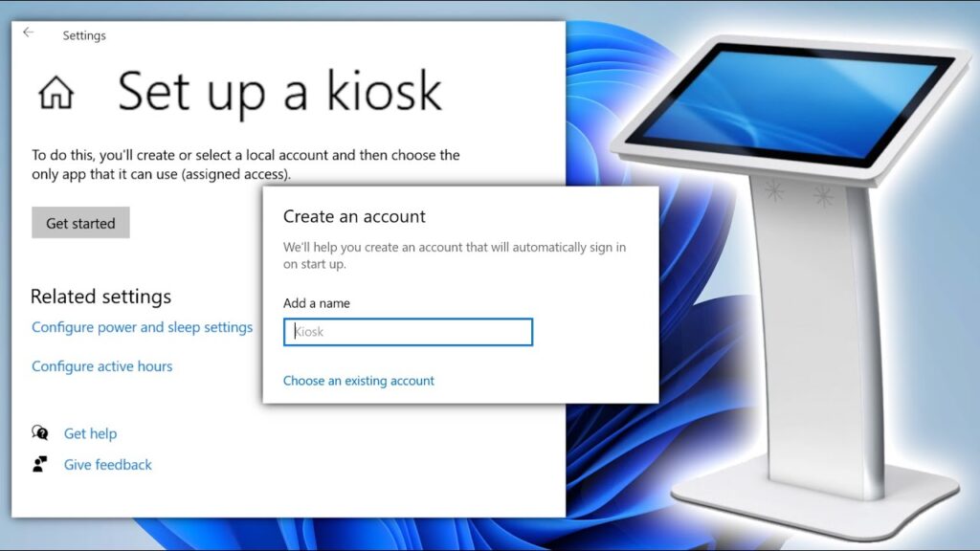Click the Set up a kiosk heading
Screen dimensions: 980x551
tap(280, 91)
